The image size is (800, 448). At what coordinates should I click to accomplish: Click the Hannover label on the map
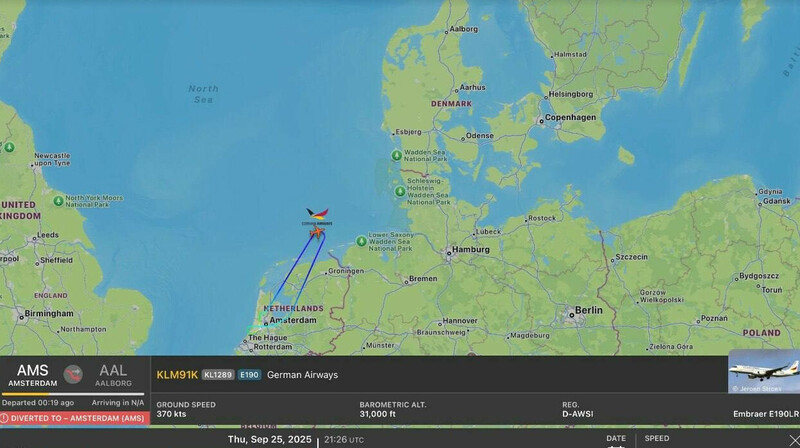[460, 320]
